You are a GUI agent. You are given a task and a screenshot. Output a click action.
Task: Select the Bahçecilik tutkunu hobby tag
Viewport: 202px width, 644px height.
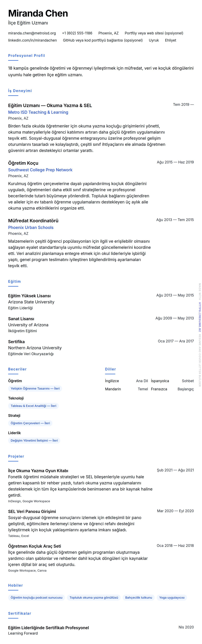[138, 597]
